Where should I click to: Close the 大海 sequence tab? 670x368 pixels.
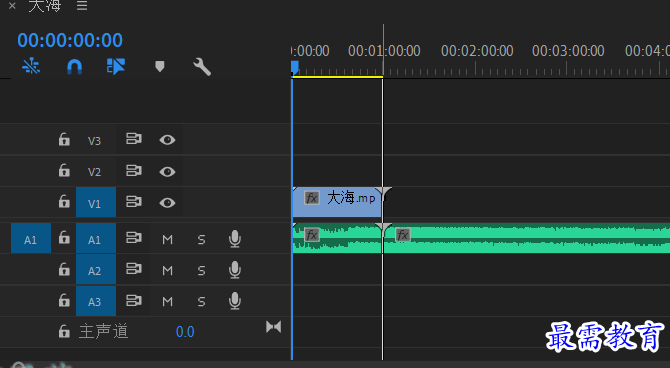[12, 6]
